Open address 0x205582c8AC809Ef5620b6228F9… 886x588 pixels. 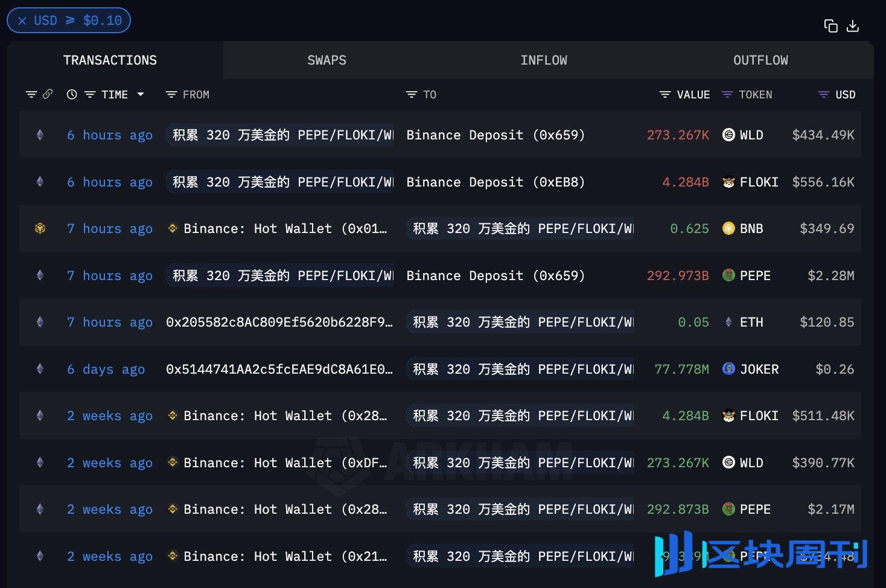click(279, 322)
